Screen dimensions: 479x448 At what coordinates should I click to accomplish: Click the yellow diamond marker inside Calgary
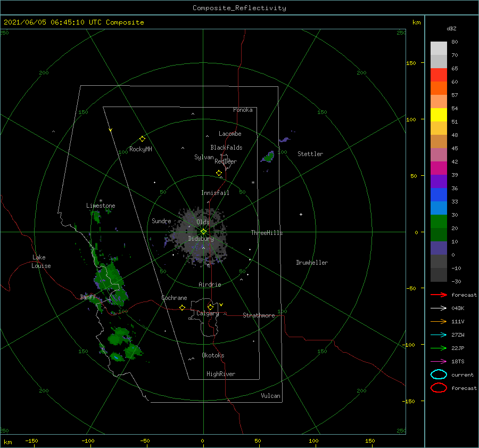(210, 307)
